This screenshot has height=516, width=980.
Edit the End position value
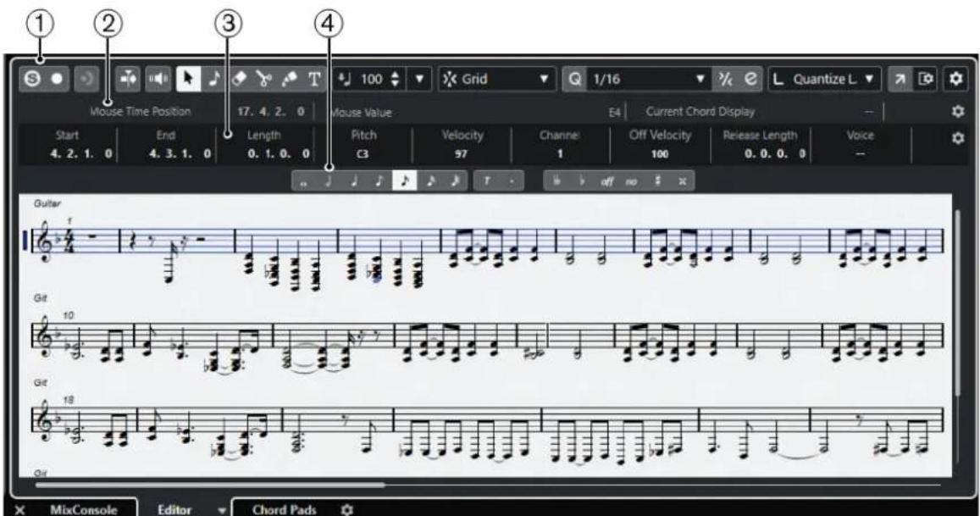coord(180,154)
